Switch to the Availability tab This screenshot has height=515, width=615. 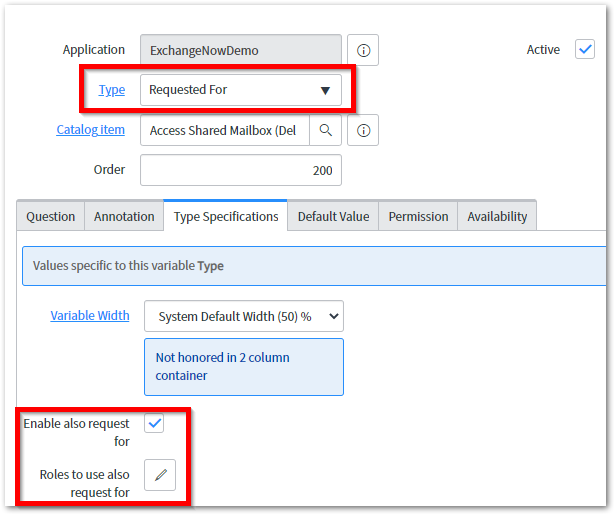(497, 216)
